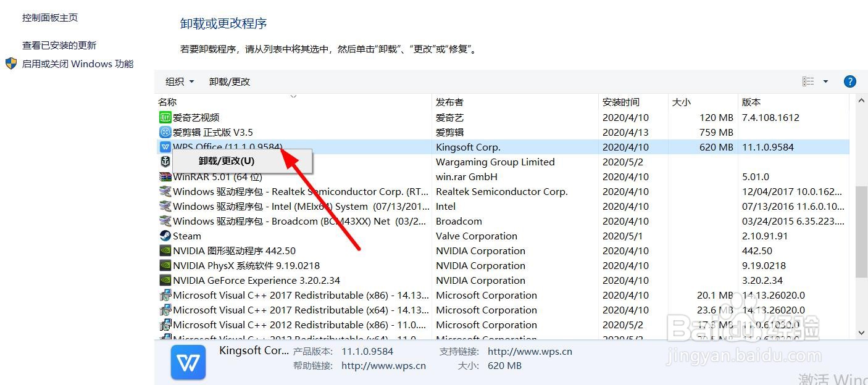Viewport: 868px width, 385px height.
Task: Click the 卸载/更改 toolbar button
Action: [230, 81]
